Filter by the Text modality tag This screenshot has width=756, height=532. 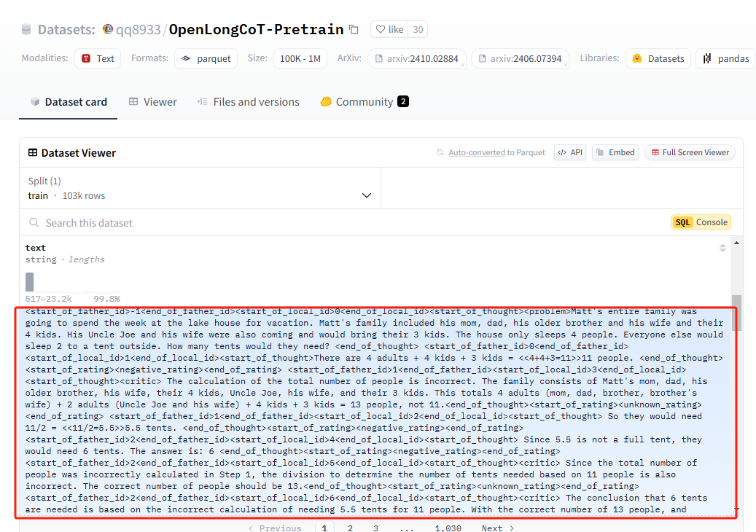coord(98,58)
